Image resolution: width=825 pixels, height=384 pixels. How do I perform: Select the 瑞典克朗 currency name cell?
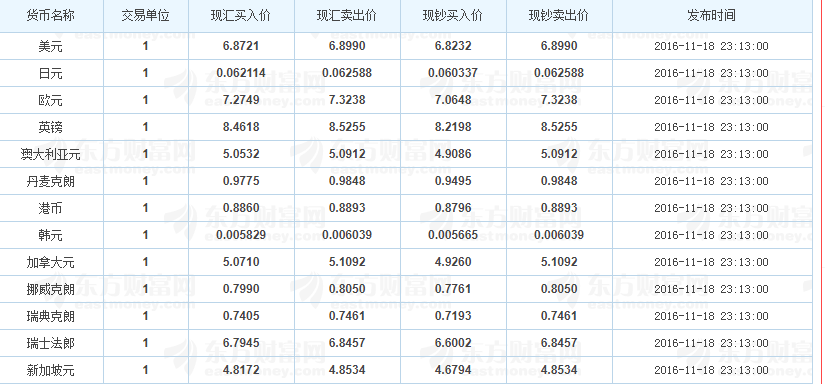pos(51,316)
